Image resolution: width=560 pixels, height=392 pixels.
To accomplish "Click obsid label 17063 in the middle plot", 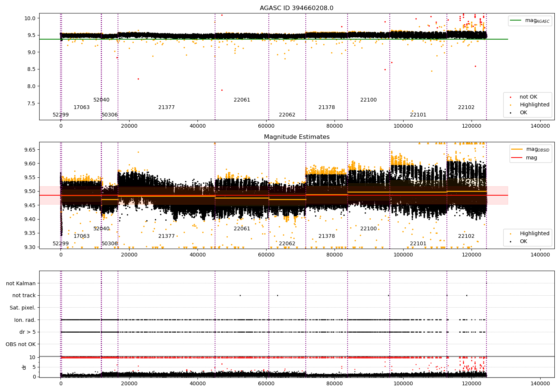I will tap(81, 236).
